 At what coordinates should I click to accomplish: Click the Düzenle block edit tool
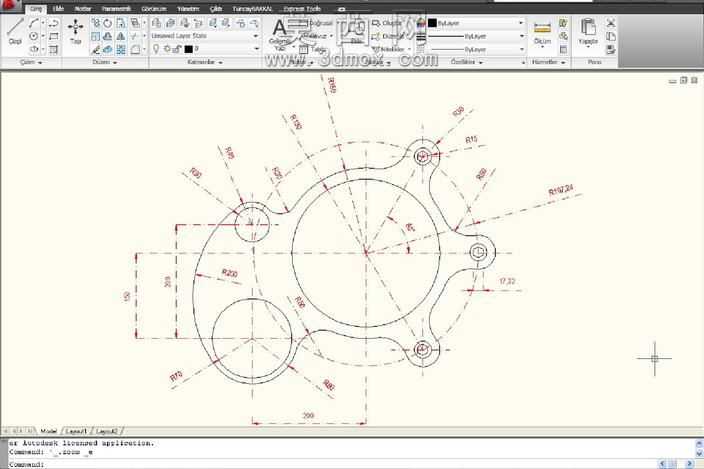tap(387, 36)
